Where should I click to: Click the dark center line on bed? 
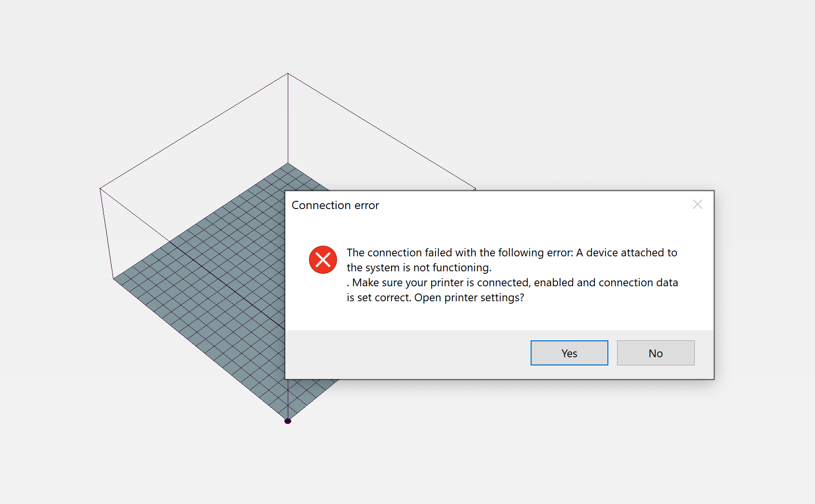(227, 284)
